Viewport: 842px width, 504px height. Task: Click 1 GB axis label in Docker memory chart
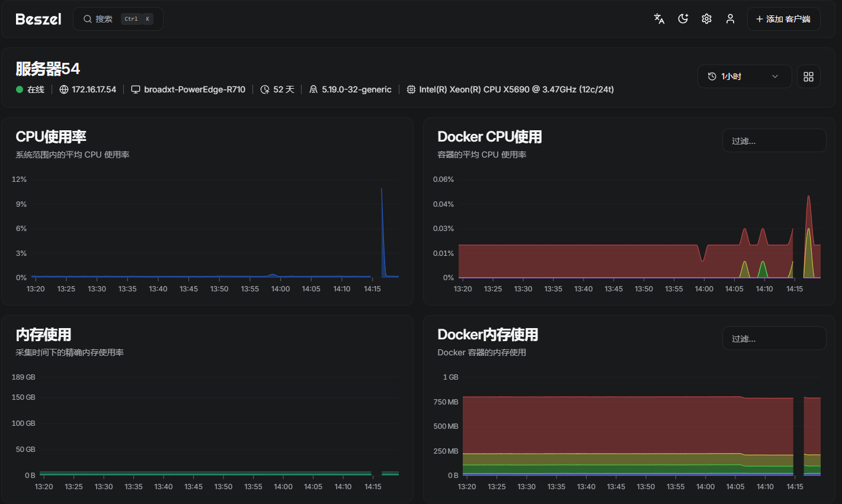(x=450, y=377)
